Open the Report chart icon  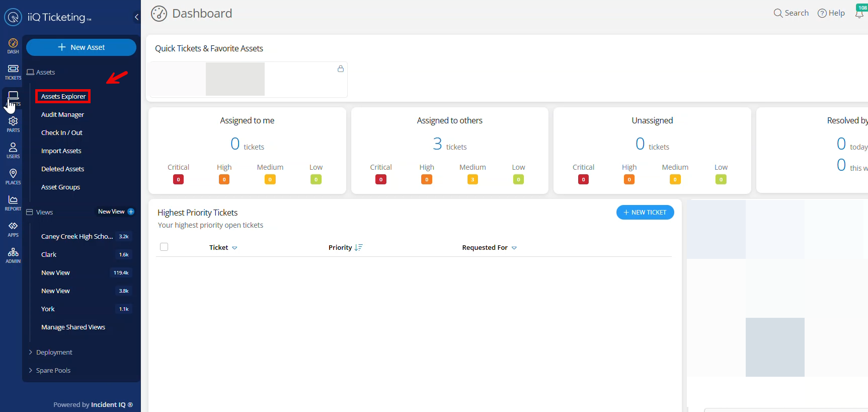(x=13, y=202)
